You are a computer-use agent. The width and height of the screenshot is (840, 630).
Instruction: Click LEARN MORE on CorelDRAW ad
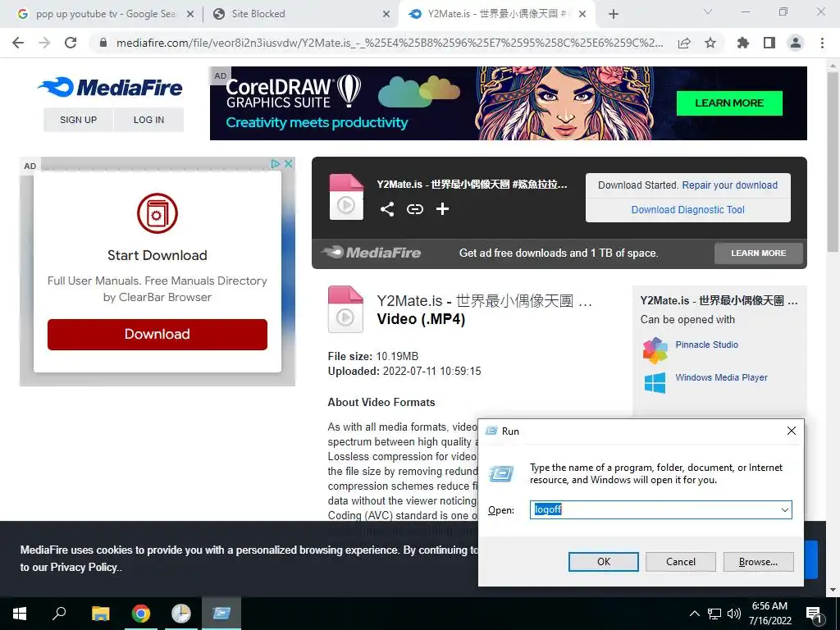pyautogui.click(x=729, y=103)
